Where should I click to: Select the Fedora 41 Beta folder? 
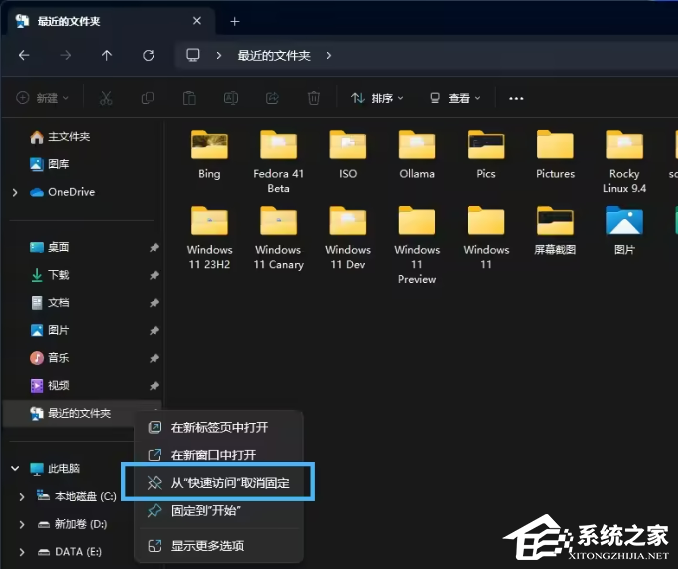coord(278,162)
